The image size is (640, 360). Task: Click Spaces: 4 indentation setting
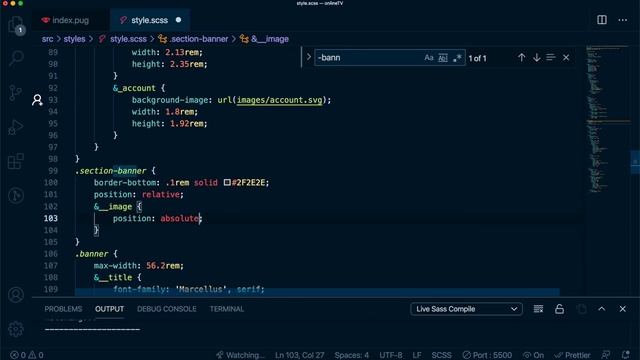(351, 355)
